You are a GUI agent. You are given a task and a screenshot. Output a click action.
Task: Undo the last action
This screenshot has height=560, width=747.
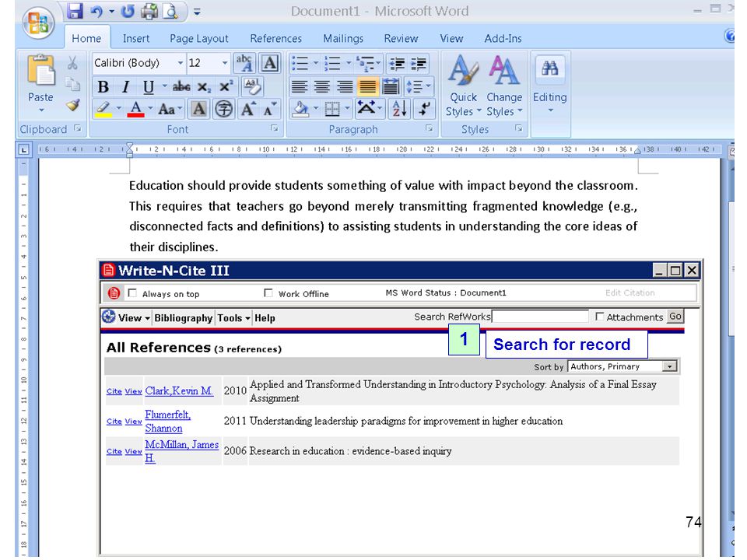pyautogui.click(x=96, y=11)
